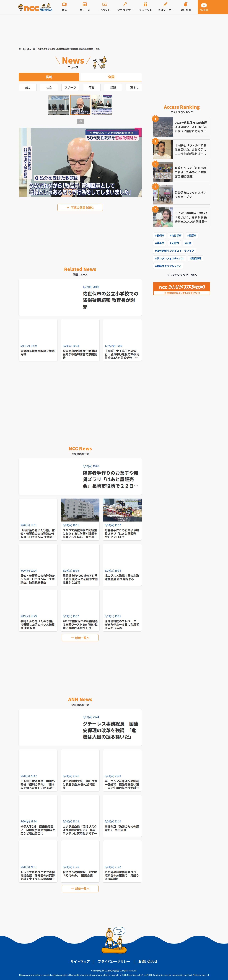Open the サイトマップ footer link

point(80,961)
